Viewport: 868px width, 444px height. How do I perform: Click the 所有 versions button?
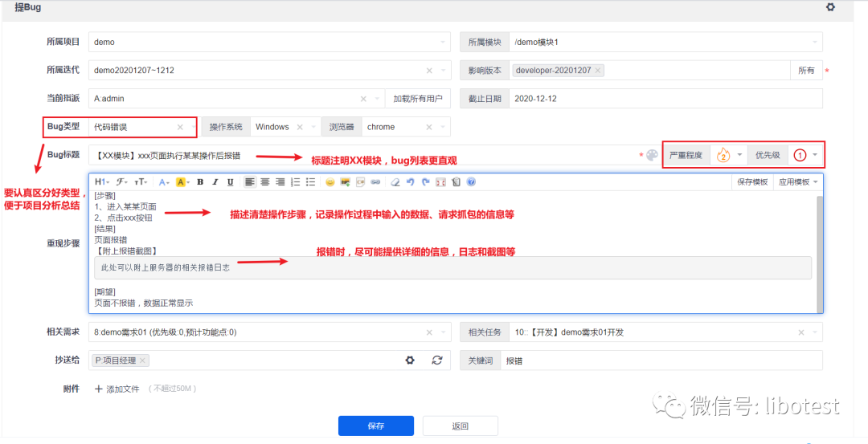click(x=806, y=70)
